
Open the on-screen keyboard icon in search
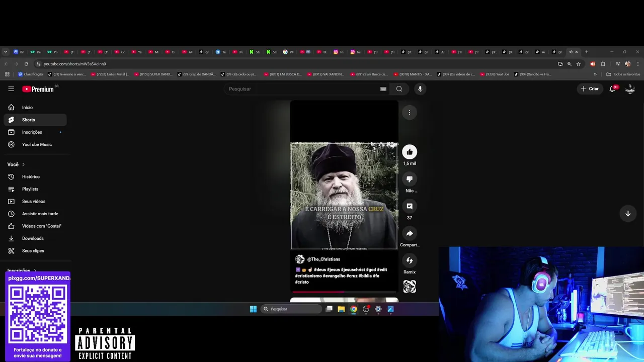pyautogui.click(x=383, y=89)
